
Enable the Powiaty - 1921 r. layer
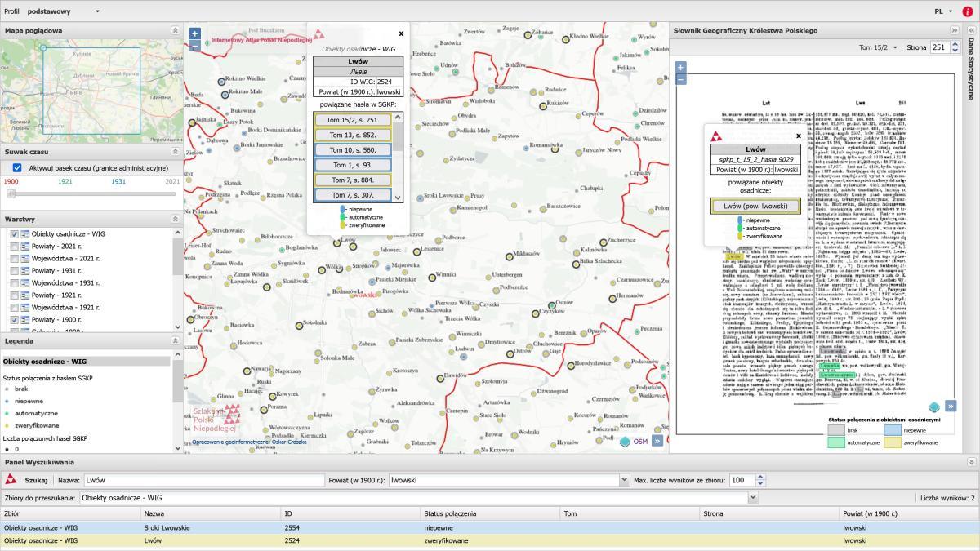point(15,295)
